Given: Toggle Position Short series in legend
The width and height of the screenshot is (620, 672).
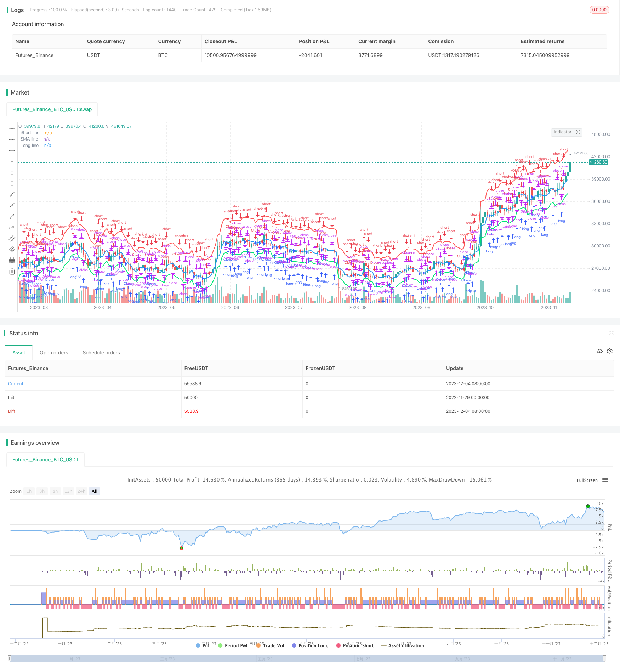Looking at the screenshot, I should (x=355, y=645).
